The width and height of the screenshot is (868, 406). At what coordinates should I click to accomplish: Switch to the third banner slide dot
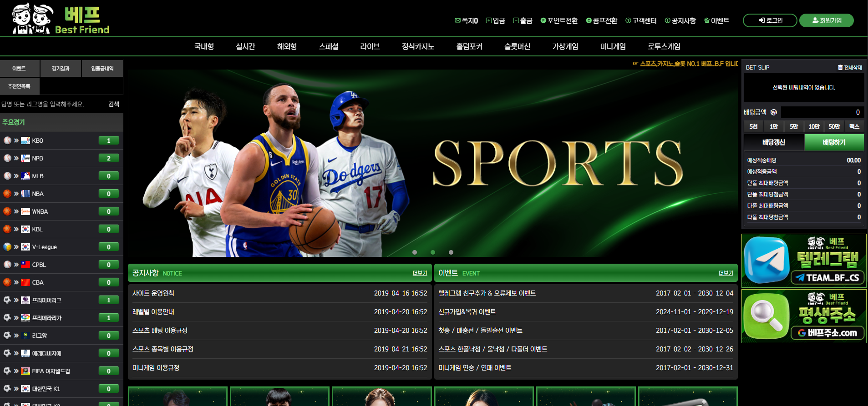(451, 252)
